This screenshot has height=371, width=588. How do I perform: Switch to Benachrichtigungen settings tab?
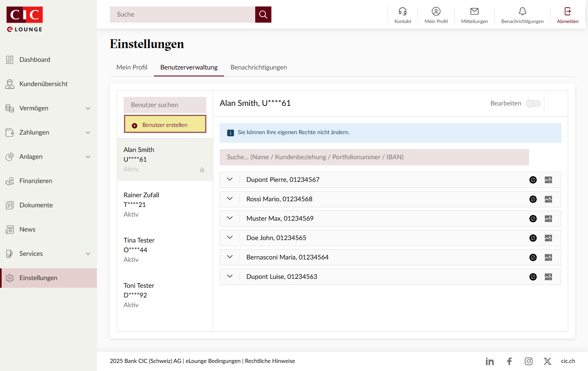[258, 67]
